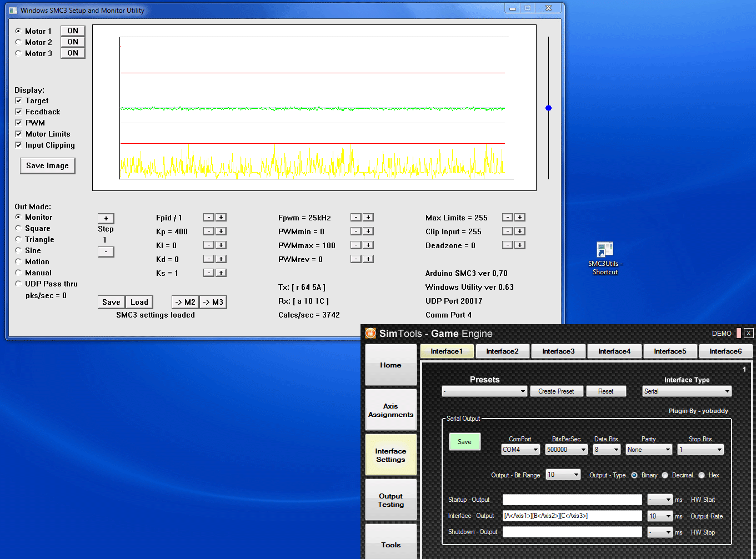
Task: Open the Axis Assignments page
Action: 391,410
